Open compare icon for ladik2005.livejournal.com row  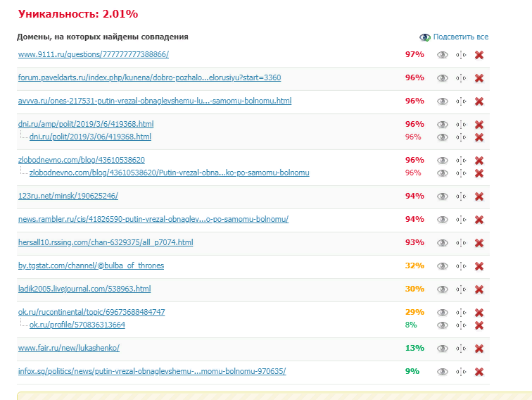(461, 289)
